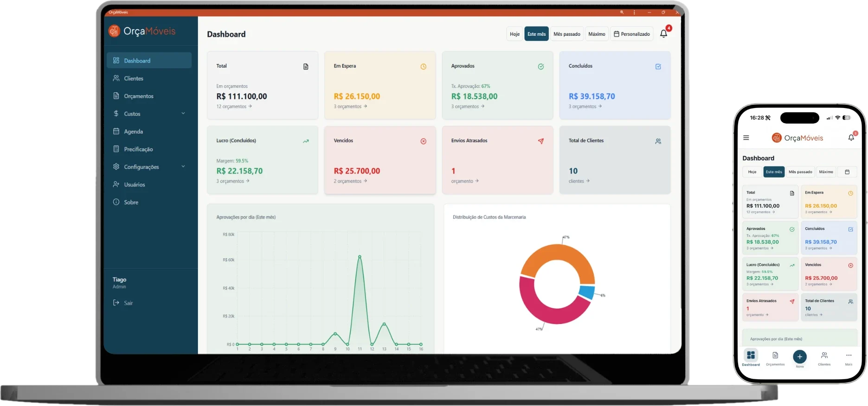Select the Mês passado filter on desktop
This screenshot has height=406, width=868.
tap(566, 34)
